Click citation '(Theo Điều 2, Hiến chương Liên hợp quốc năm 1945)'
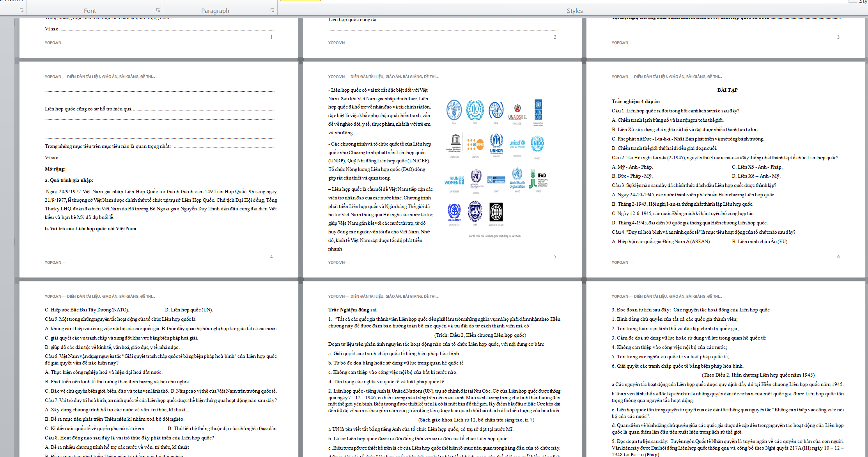This screenshot has height=457, width=868. point(758,375)
